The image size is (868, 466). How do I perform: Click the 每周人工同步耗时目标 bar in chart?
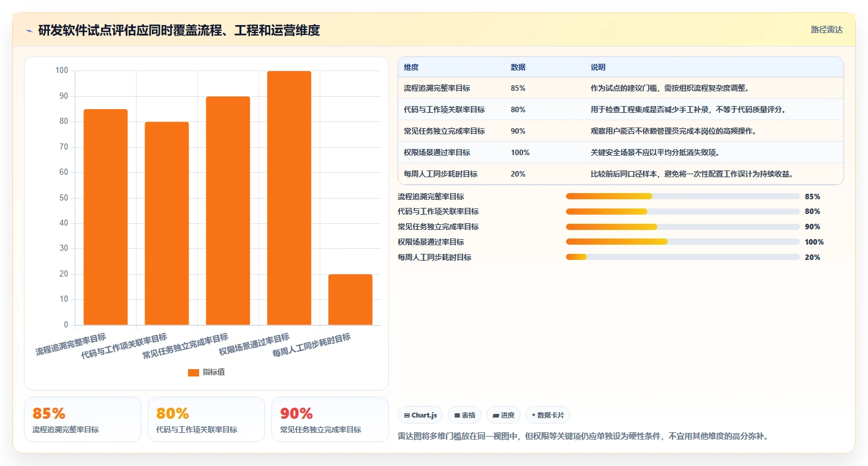(x=350, y=299)
